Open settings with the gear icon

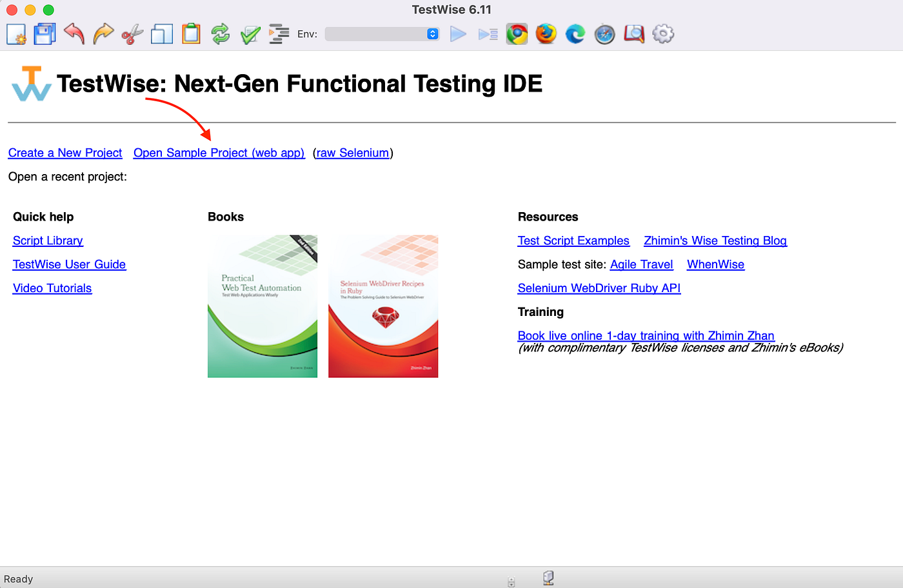(663, 34)
